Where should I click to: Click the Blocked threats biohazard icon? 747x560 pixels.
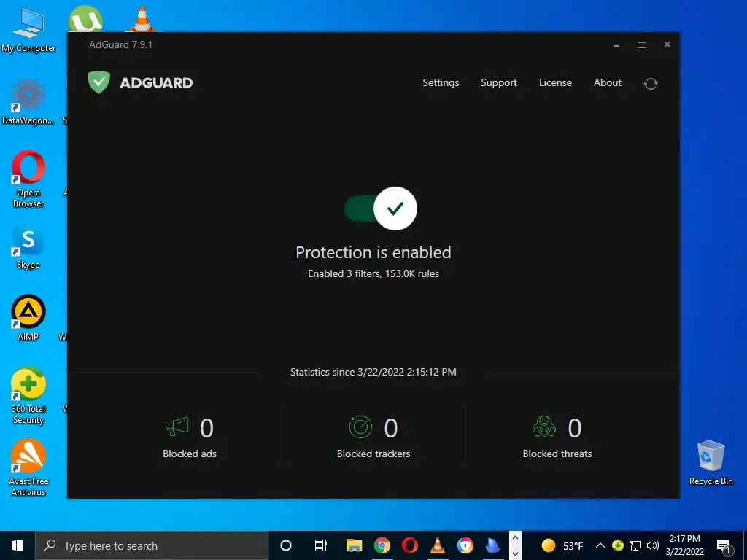[544, 427]
